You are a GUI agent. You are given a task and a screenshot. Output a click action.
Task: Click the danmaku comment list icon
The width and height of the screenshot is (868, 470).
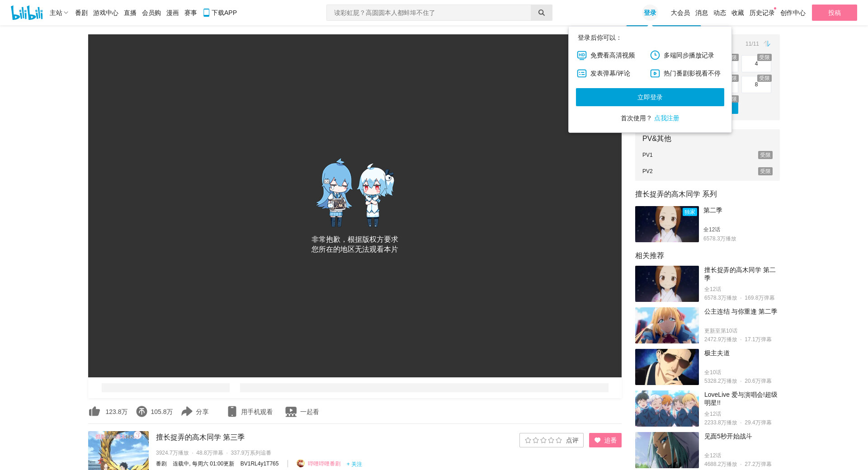[x=582, y=73]
